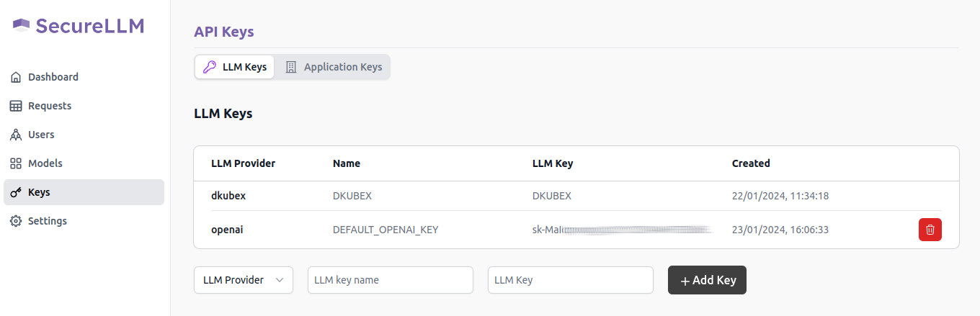Click the dkubex provider row
This screenshot has height=316, width=980.
(230, 196)
